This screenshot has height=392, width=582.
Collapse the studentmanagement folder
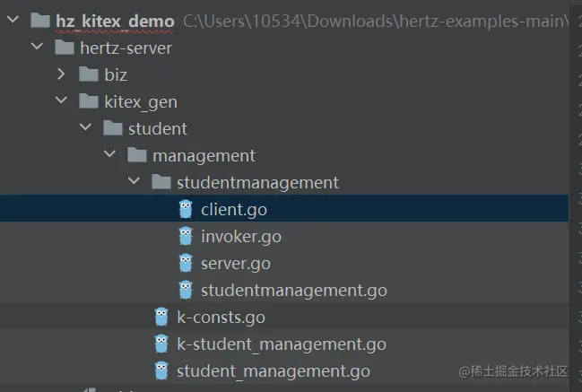[x=134, y=181]
